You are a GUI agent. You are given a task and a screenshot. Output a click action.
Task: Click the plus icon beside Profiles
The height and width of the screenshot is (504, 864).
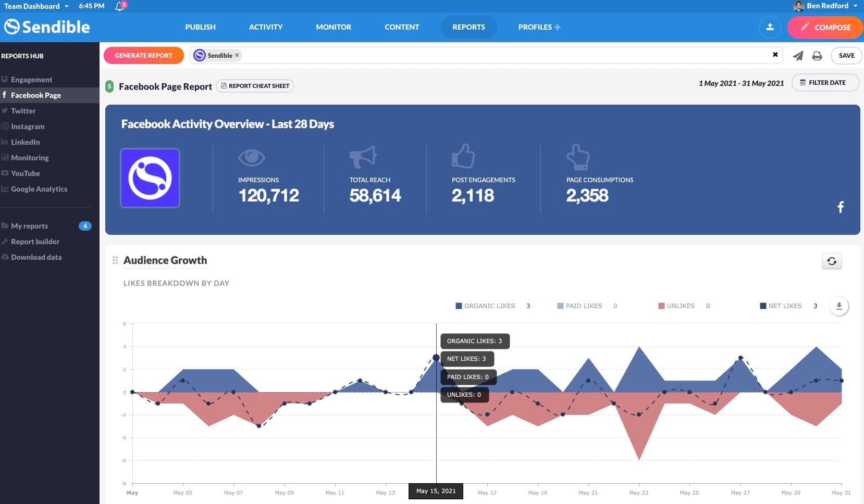pyautogui.click(x=557, y=27)
